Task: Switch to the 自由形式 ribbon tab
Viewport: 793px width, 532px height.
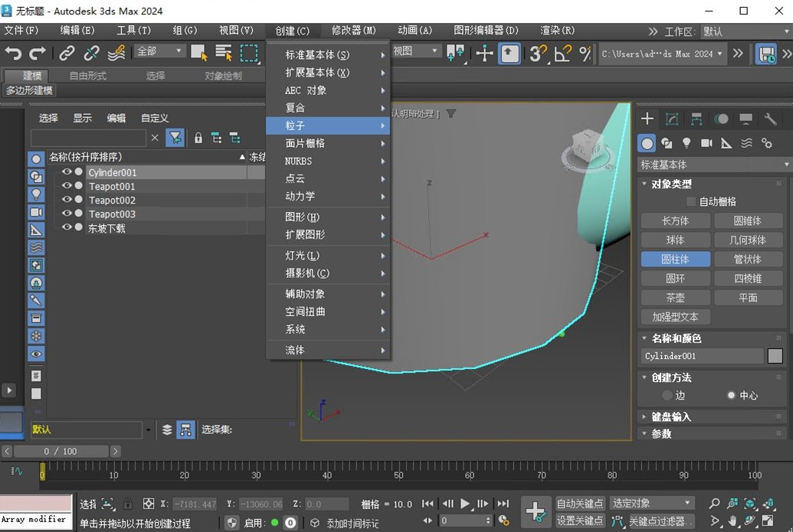Action: (x=87, y=76)
